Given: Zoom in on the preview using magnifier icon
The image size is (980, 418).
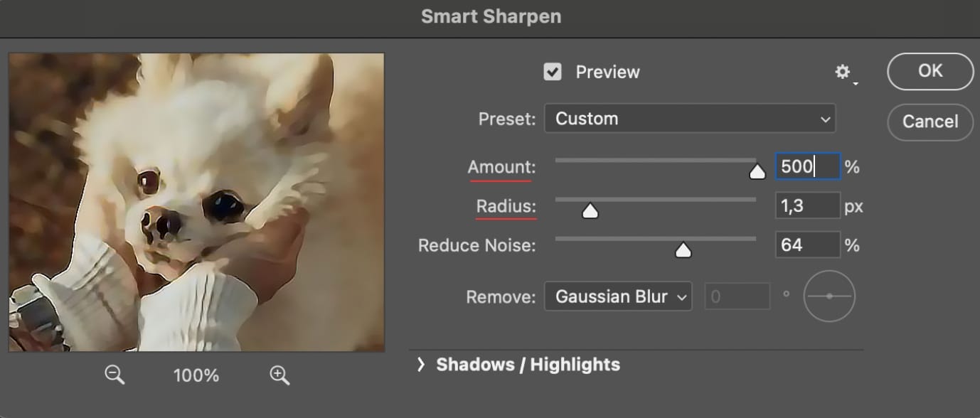Looking at the screenshot, I should click(278, 375).
